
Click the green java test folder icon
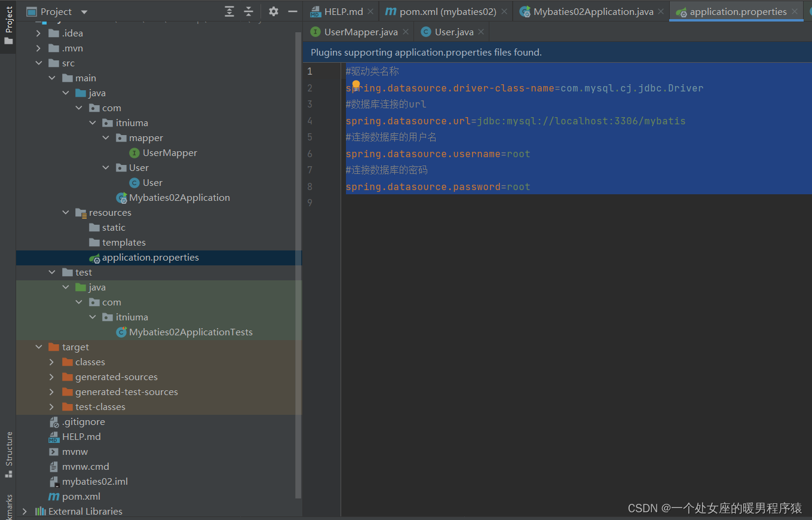click(x=81, y=287)
